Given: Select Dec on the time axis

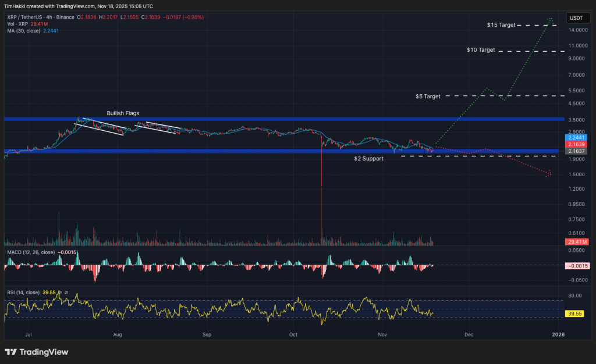Looking at the screenshot, I should (469, 335).
